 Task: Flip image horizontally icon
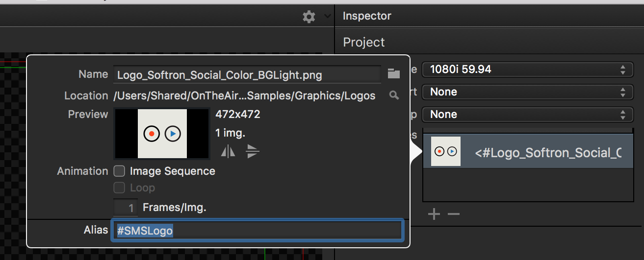tap(228, 151)
